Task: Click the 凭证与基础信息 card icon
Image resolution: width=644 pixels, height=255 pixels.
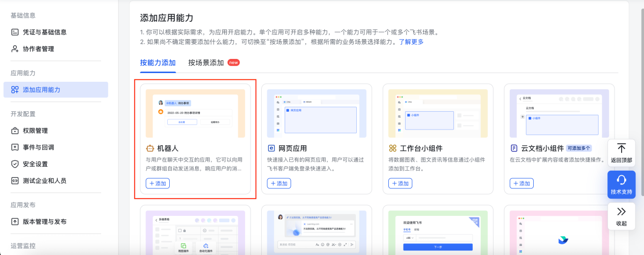Action: [15, 32]
